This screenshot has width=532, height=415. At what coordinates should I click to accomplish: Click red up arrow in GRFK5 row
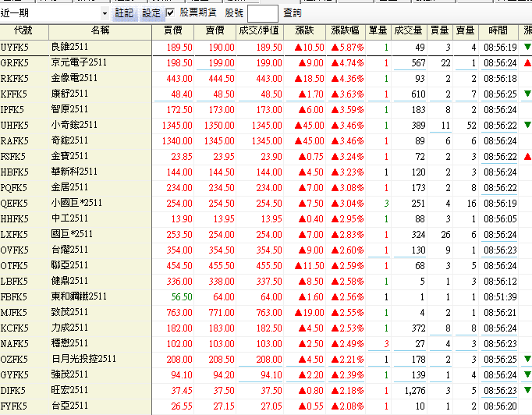pyautogui.click(x=527, y=62)
